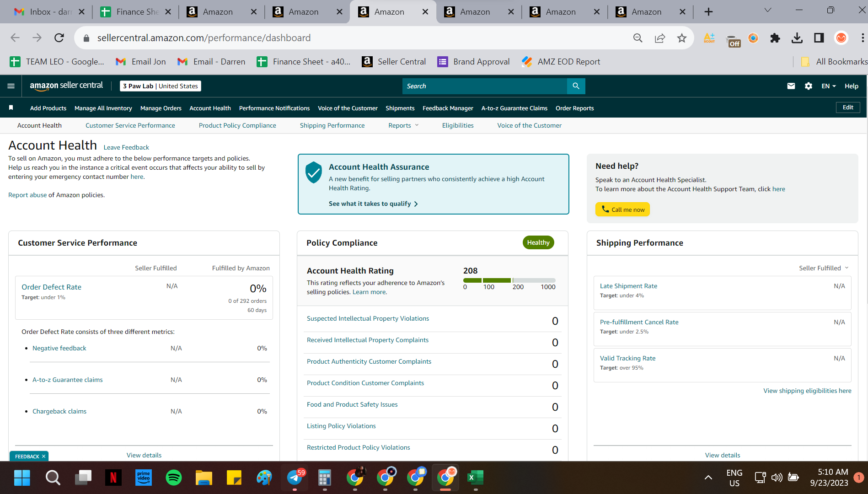Open the AMZ Scout extension icon

[x=709, y=38]
